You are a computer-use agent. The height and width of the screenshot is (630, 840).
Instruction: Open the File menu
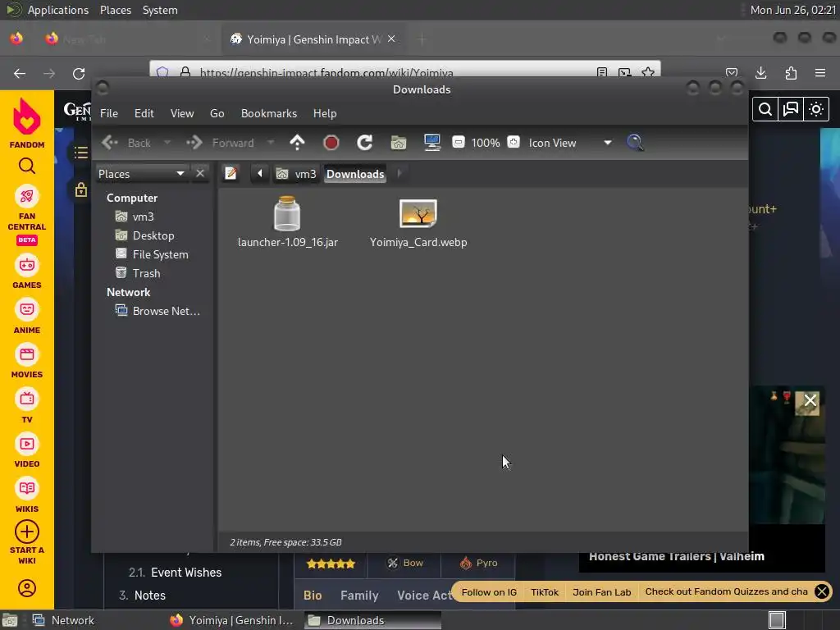(x=109, y=113)
